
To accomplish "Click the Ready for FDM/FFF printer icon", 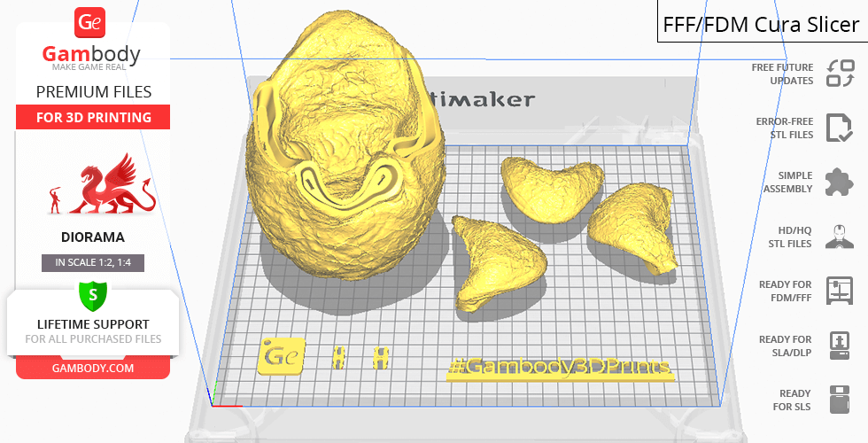I will (x=839, y=291).
